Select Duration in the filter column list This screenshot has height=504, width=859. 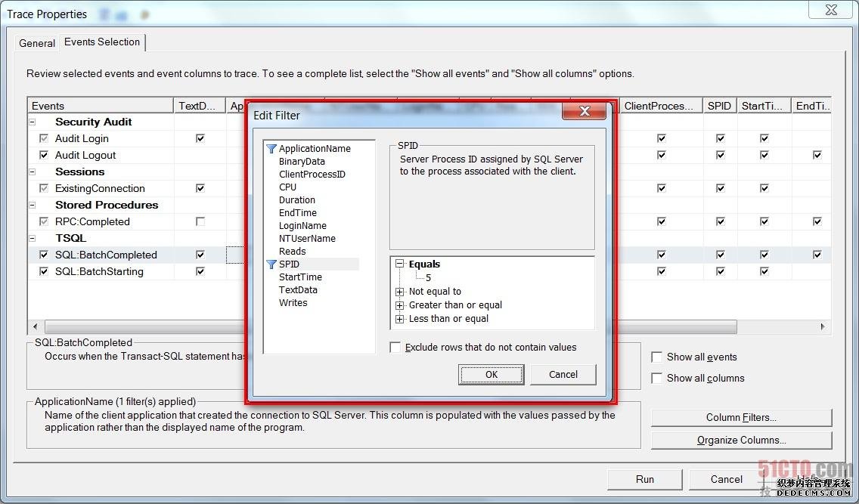(x=297, y=200)
